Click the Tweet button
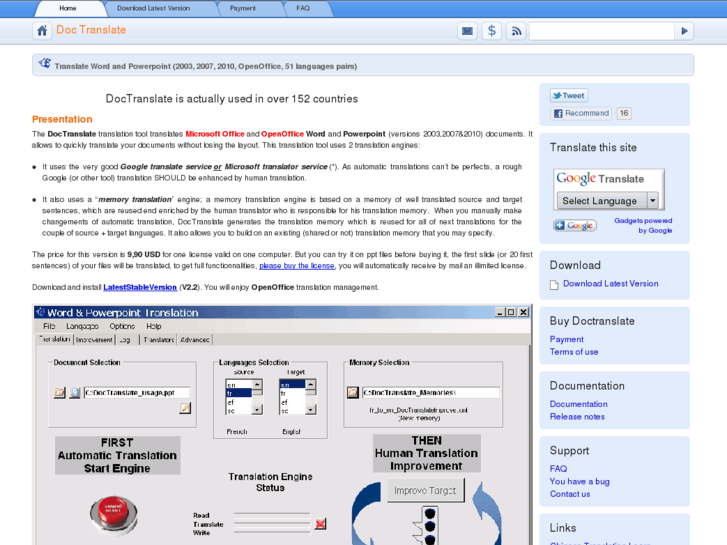Image resolution: width=727 pixels, height=545 pixels. click(x=569, y=96)
